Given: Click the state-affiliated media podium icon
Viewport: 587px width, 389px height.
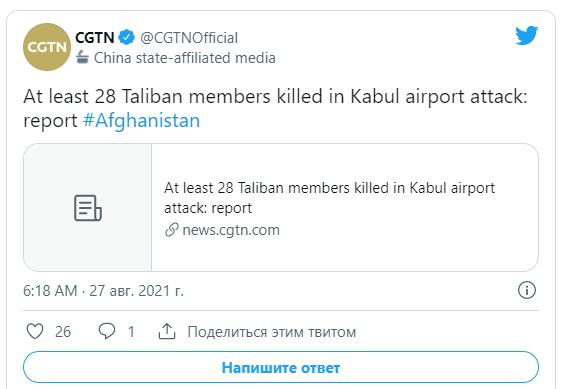Looking at the screenshot, I should point(82,58).
